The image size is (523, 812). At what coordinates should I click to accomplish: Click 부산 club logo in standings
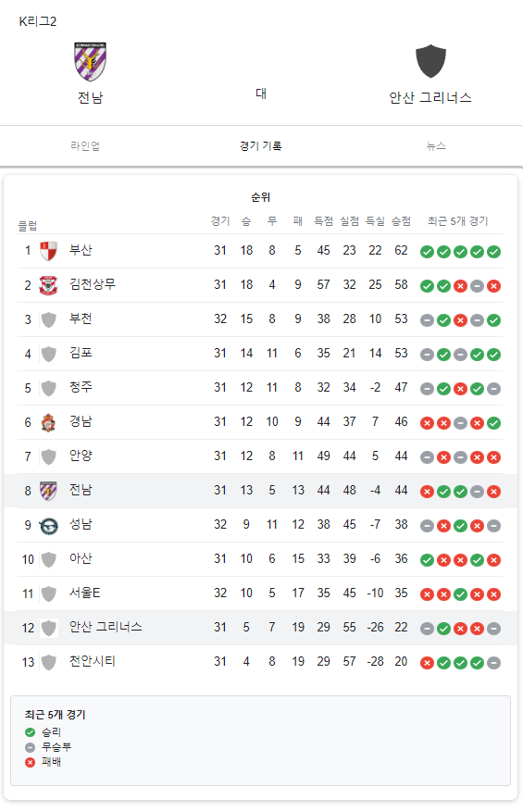pyautogui.click(x=49, y=251)
